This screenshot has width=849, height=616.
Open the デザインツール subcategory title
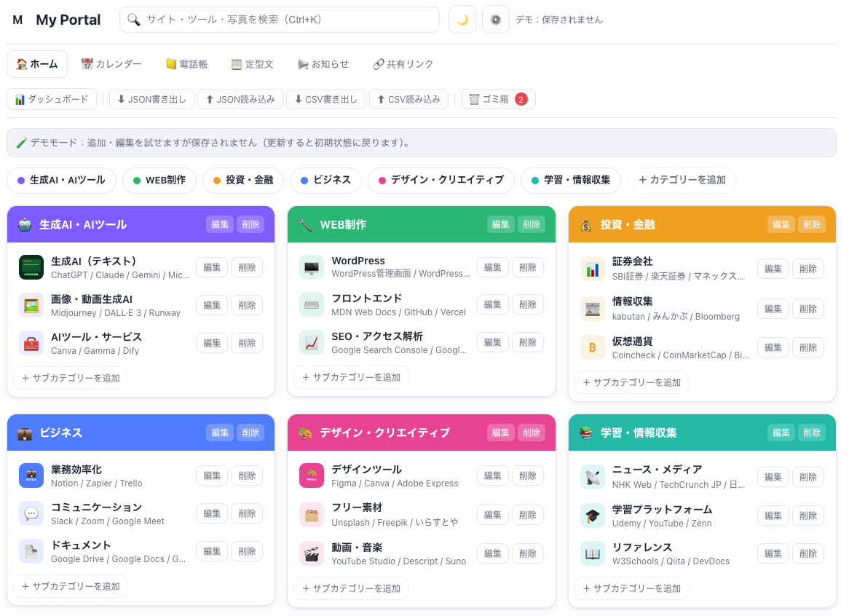tap(366, 470)
